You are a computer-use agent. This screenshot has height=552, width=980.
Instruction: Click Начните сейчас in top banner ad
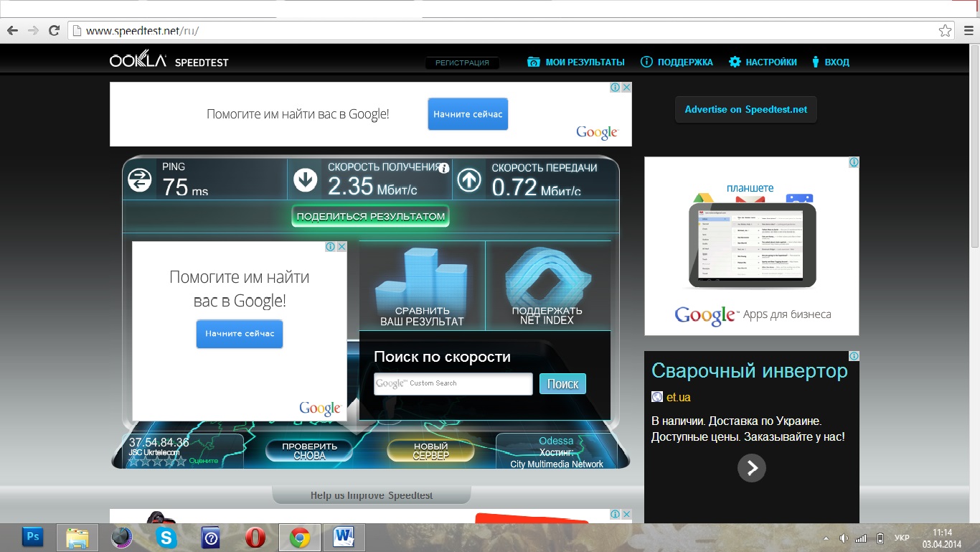click(x=468, y=114)
